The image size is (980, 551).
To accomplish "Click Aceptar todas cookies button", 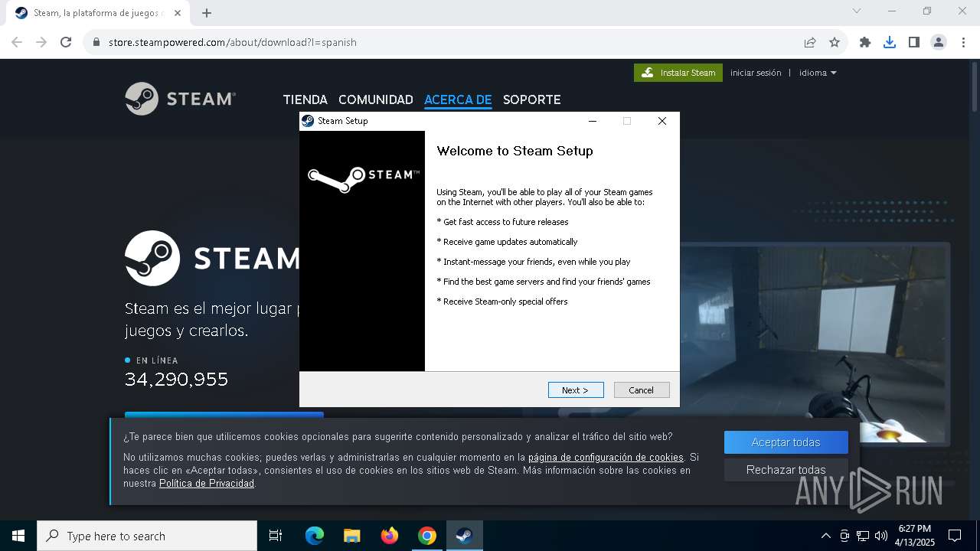I will point(786,442).
